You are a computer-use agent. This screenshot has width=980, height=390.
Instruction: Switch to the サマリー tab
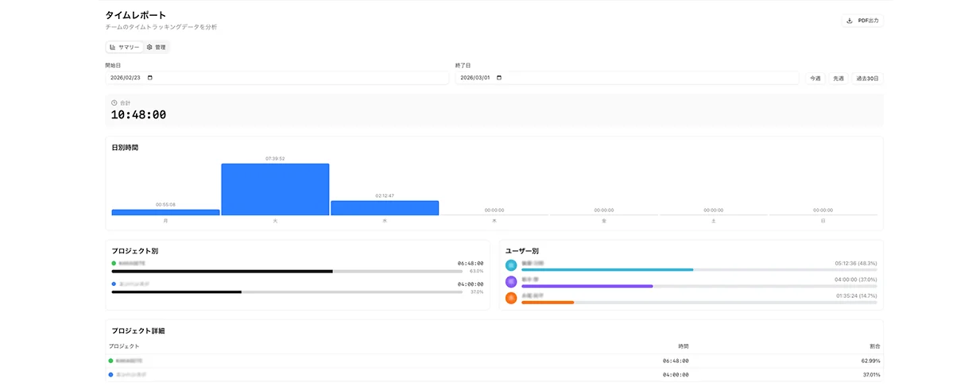coord(124,47)
